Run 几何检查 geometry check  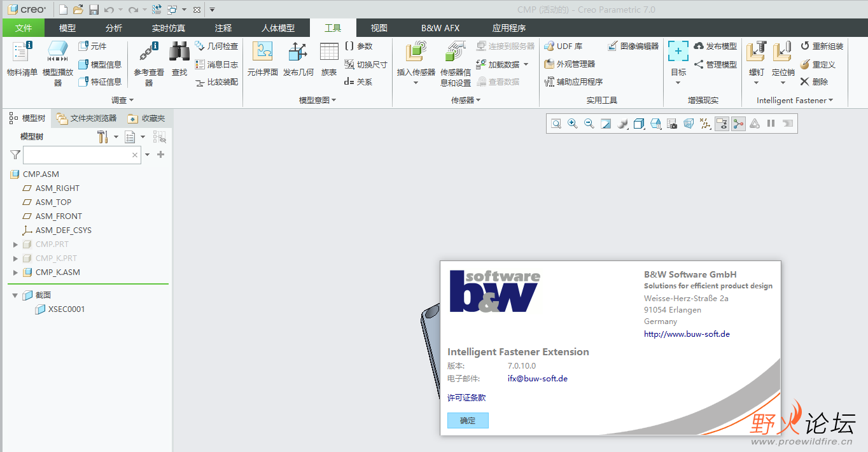[x=216, y=46]
